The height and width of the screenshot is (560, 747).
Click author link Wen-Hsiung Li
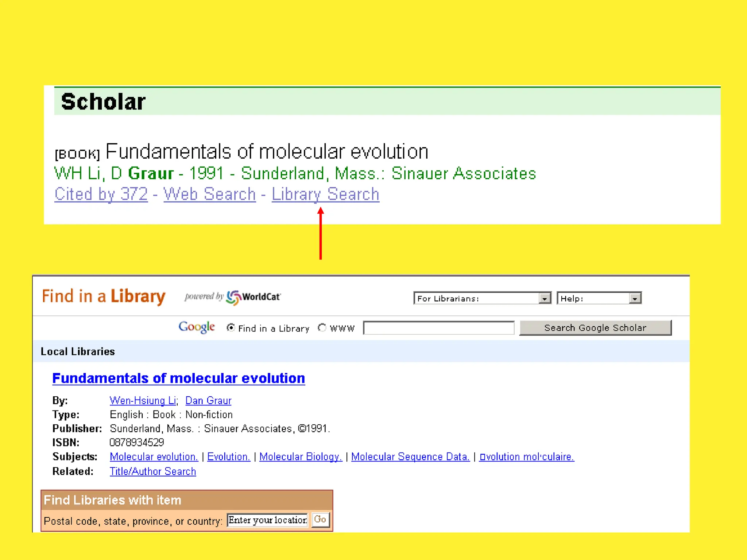pyautogui.click(x=143, y=400)
